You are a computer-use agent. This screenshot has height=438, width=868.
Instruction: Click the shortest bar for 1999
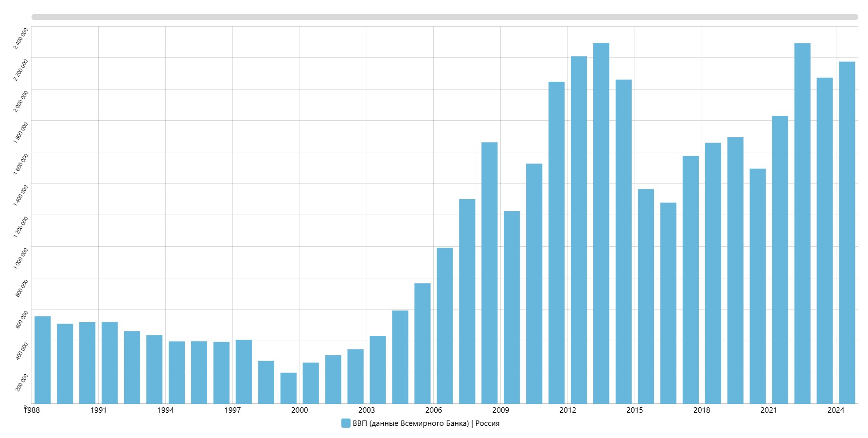(288, 388)
